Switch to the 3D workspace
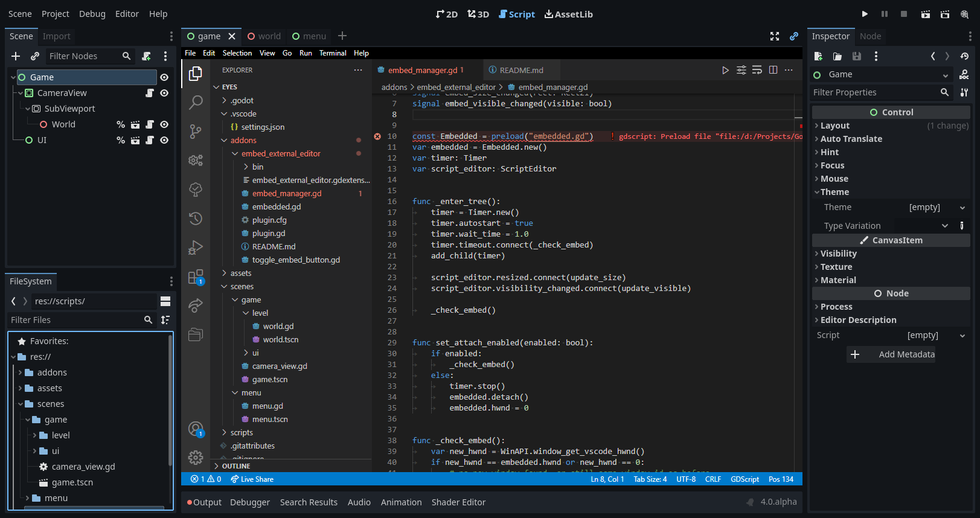 [478, 14]
